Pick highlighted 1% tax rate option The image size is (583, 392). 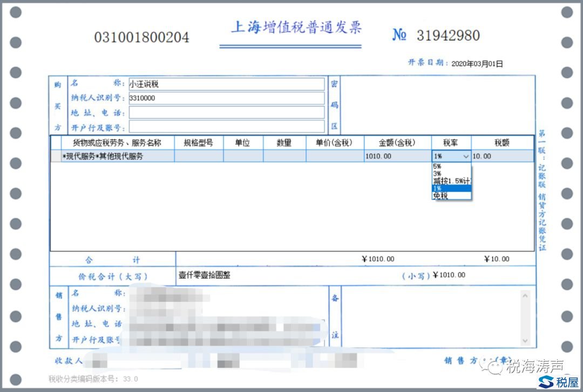(x=451, y=188)
